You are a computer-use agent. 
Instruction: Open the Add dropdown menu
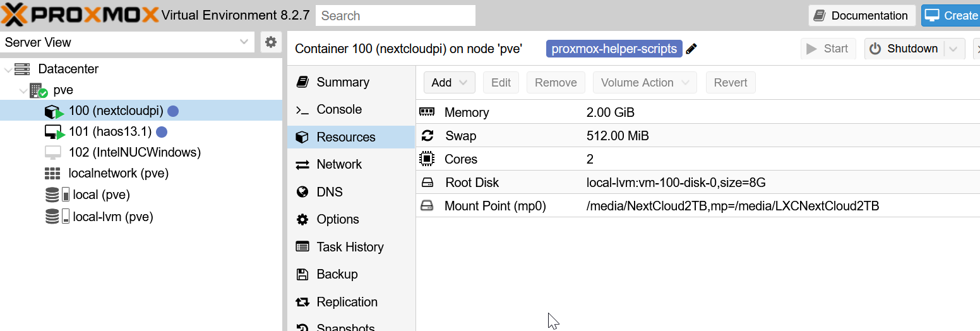(x=449, y=83)
